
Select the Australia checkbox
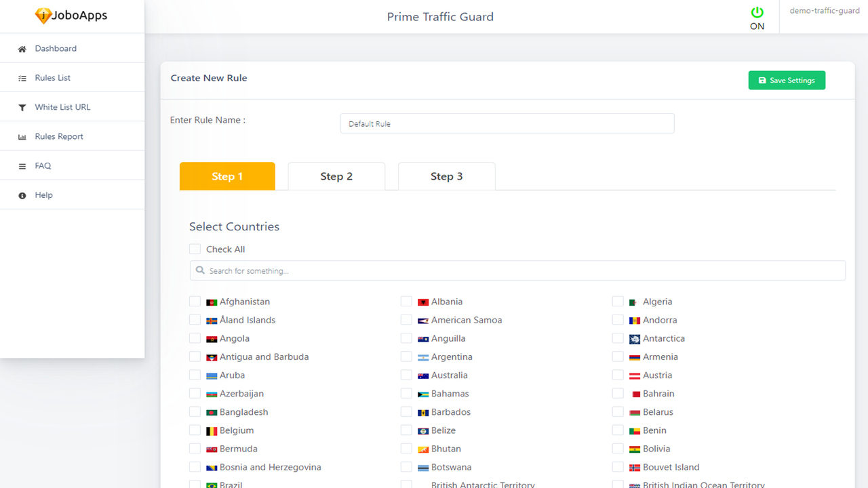coord(406,375)
